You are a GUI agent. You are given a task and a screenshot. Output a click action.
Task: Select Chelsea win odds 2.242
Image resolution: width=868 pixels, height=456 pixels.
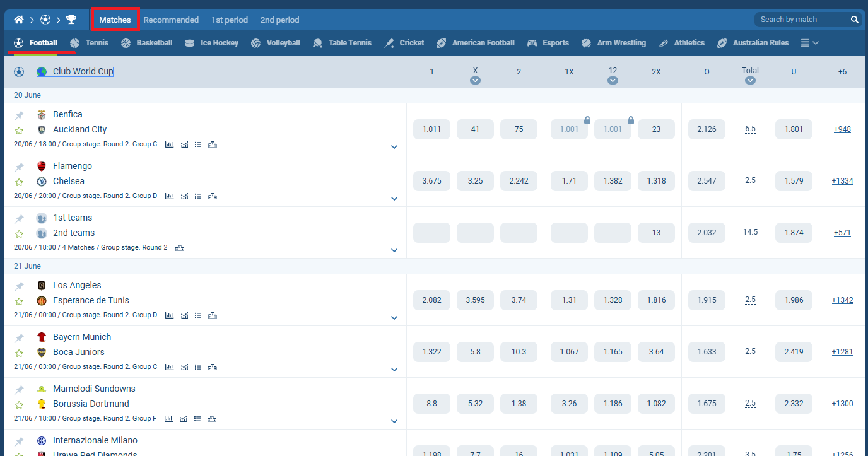519,181
